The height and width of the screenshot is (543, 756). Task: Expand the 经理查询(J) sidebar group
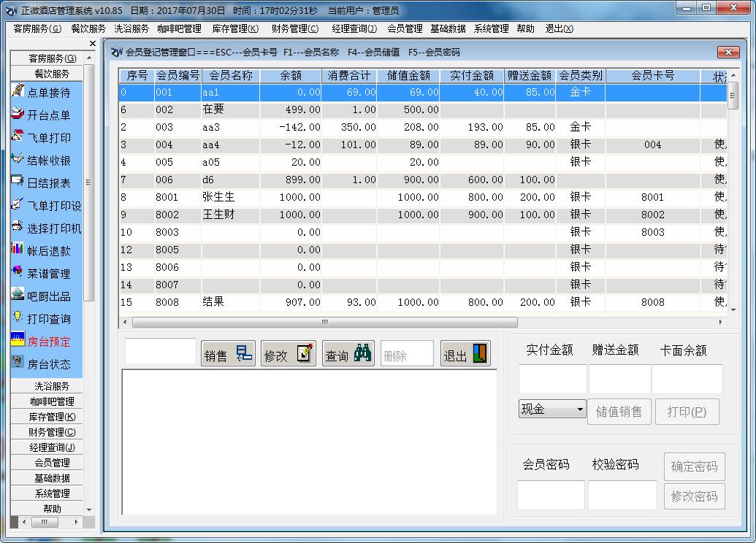47,447
